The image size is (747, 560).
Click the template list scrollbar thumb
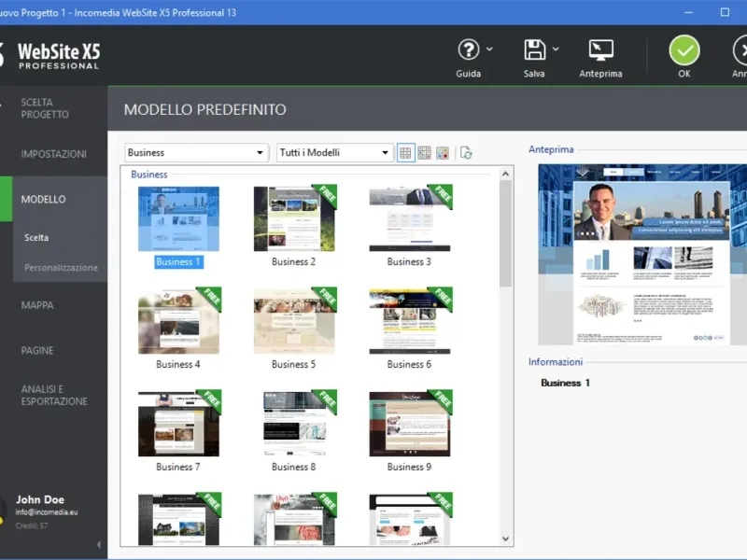coord(505,233)
